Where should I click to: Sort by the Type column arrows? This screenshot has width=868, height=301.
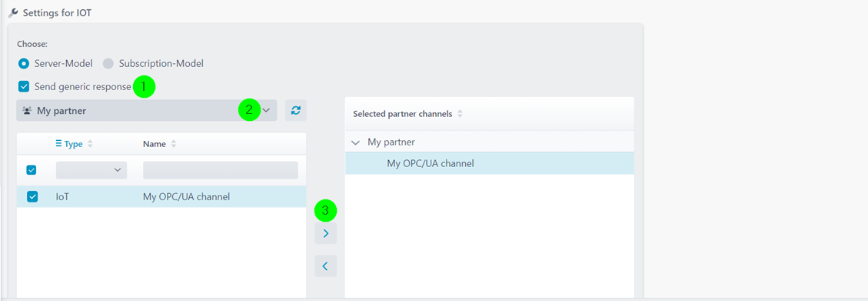pyautogui.click(x=90, y=144)
